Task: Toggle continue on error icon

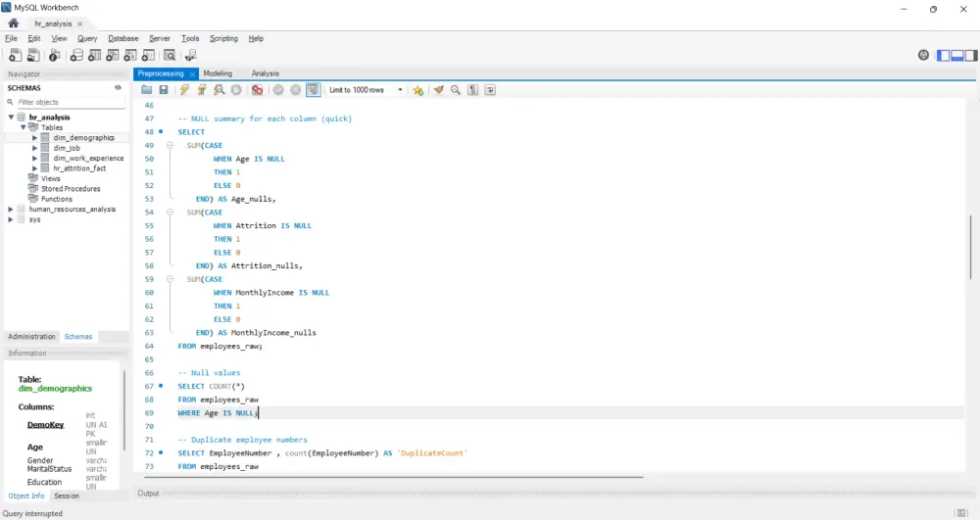Action: coord(257,90)
